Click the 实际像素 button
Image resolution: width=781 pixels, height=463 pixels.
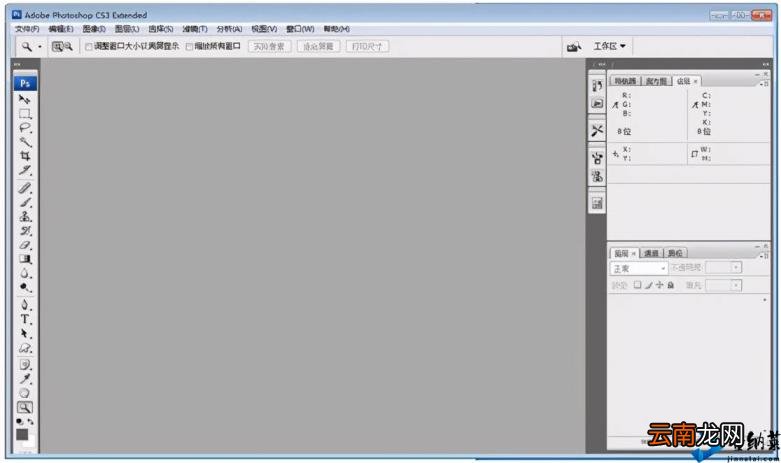269,47
